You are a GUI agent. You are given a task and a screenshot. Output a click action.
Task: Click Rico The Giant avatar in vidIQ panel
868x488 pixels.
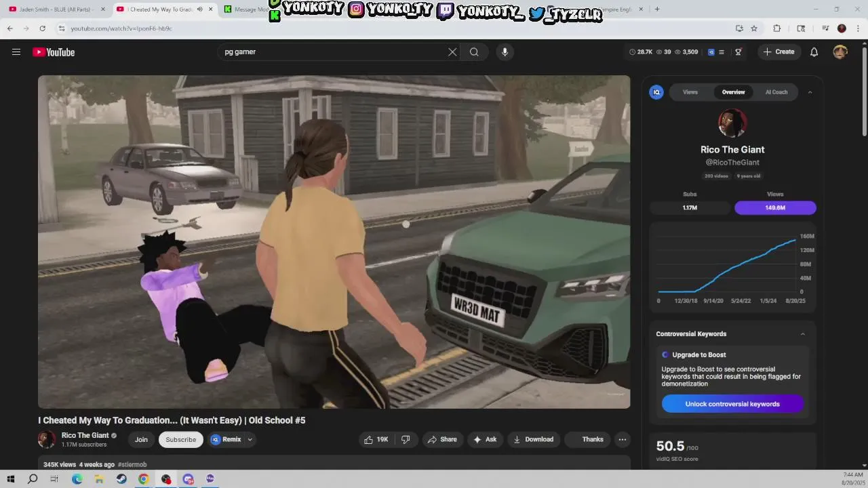click(x=732, y=123)
